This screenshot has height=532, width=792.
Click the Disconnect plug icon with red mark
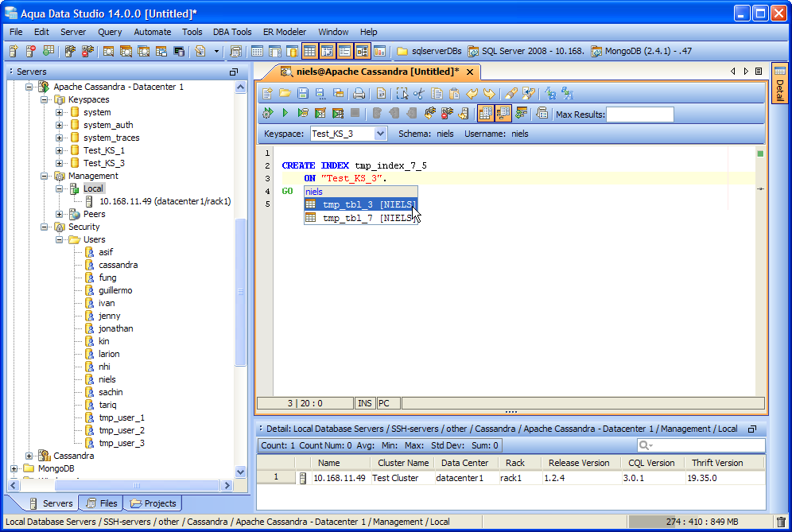pos(447,113)
